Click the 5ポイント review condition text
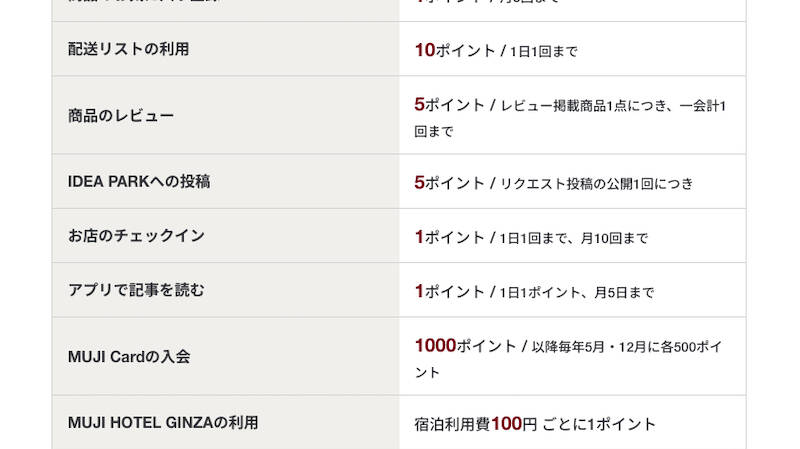Image resolution: width=800 pixels, height=449 pixels. pos(570,118)
